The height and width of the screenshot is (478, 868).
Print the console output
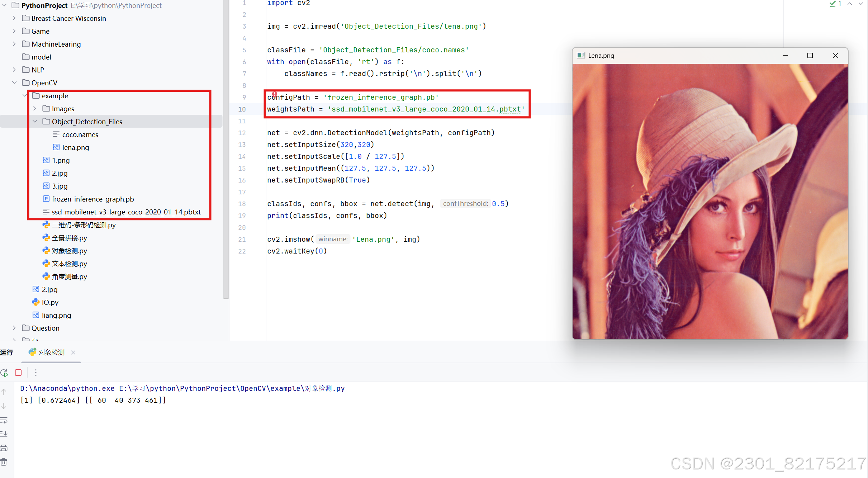click(x=4, y=448)
